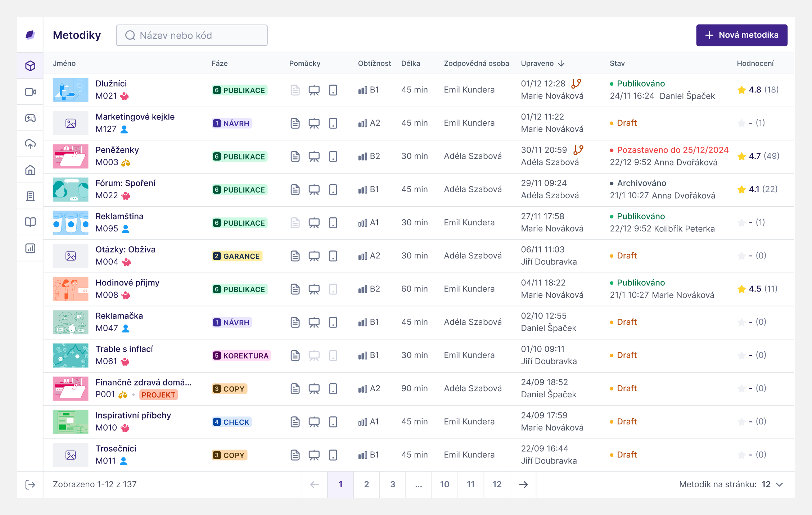Open the presentation easel icon for Dlužníci

click(x=314, y=90)
